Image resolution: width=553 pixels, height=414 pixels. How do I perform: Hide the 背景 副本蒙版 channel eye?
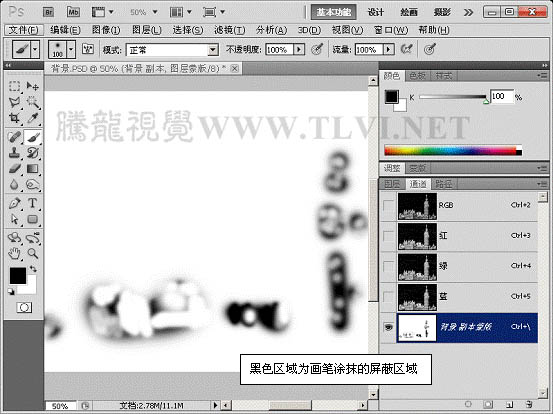pyautogui.click(x=388, y=328)
